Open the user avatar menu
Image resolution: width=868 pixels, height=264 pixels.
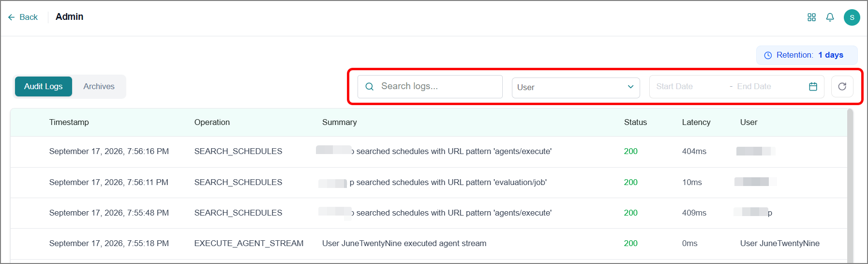[x=852, y=17]
